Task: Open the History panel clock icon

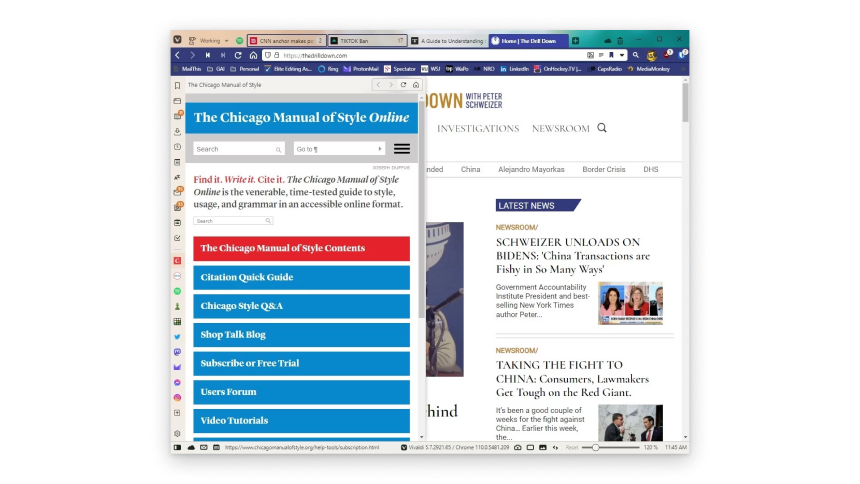Action: pyautogui.click(x=177, y=147)
